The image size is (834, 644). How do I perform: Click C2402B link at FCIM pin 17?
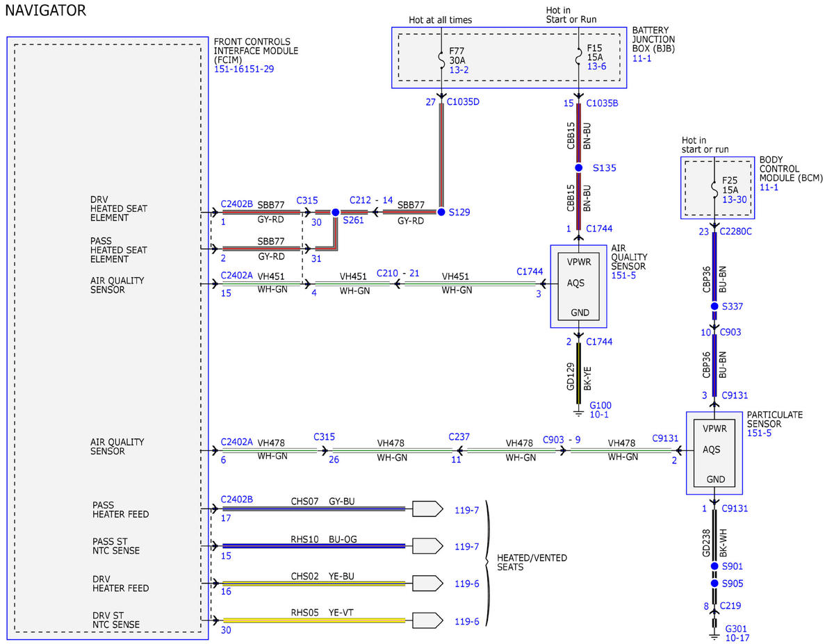click(x=237, y=499)
